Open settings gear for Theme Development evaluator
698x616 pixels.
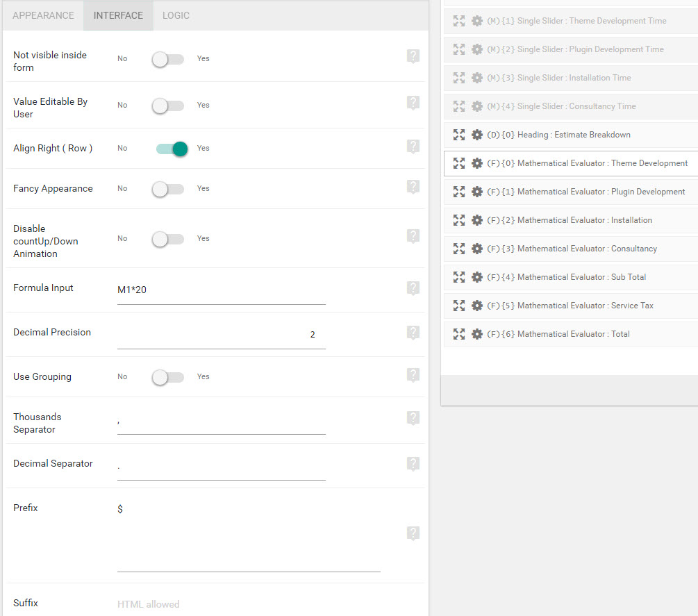(x=476, y=163)
